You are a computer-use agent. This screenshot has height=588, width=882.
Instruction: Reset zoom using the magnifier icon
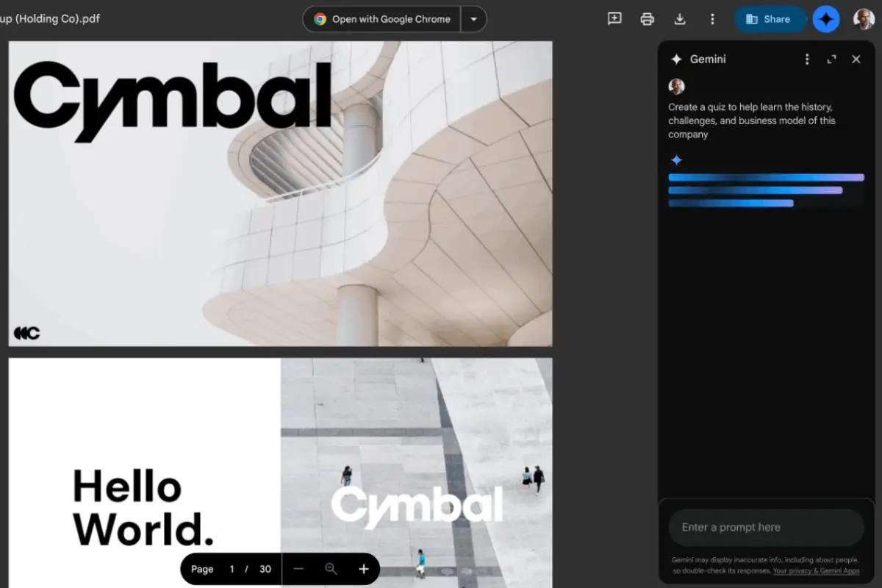[331, 569]
